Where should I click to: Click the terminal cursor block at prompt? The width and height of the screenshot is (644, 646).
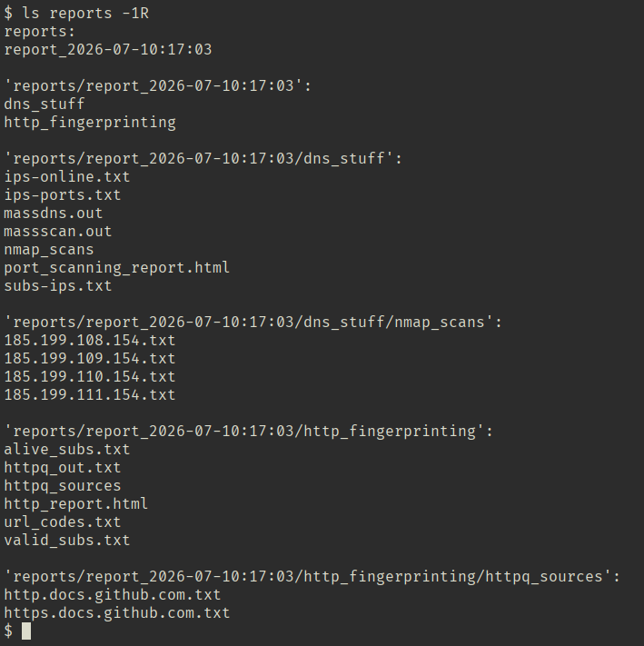click(x=26, y=631)
